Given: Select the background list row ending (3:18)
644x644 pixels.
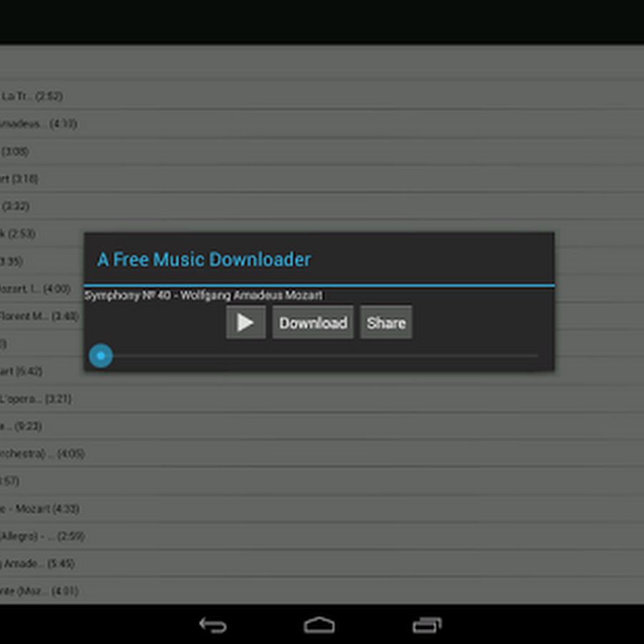Looking at the screenshot, I should tap(322, 179).
